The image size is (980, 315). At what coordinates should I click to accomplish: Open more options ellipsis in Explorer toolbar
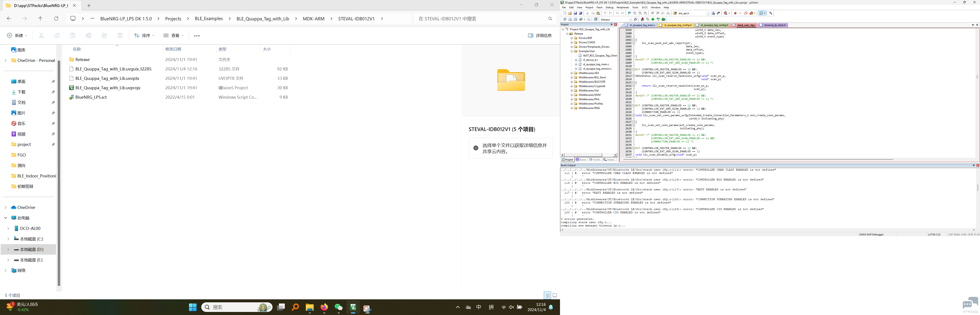click(x=197, y=36)
